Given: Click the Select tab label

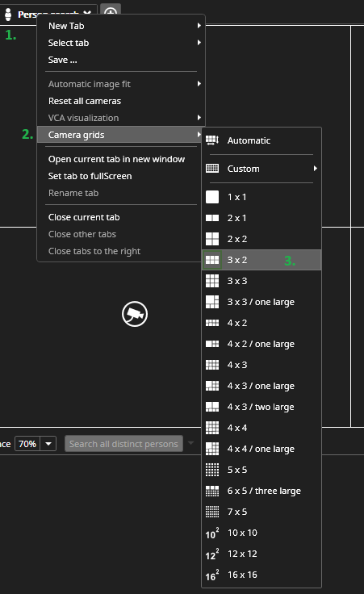Looking at the screenshot, I should point(68,43).
